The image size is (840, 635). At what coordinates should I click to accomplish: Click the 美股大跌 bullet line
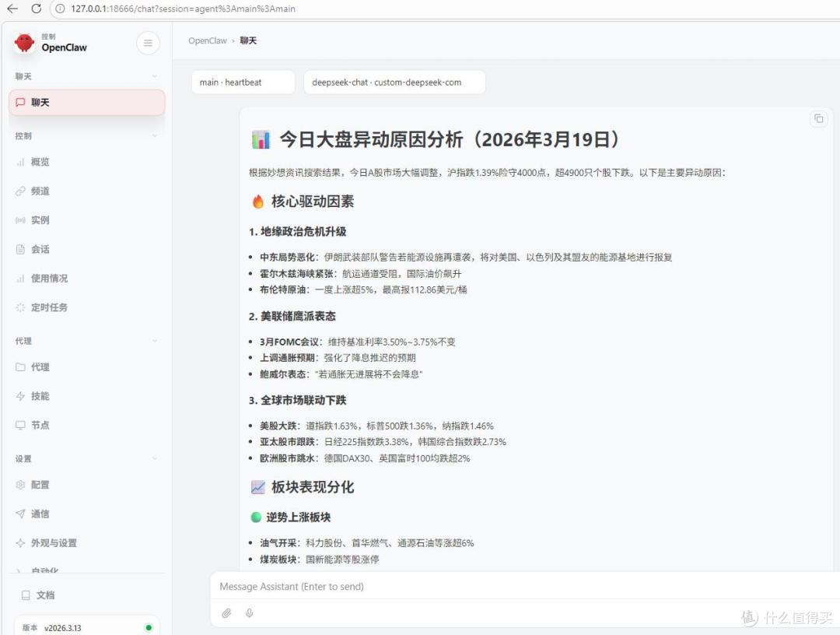tap(376, 426)
